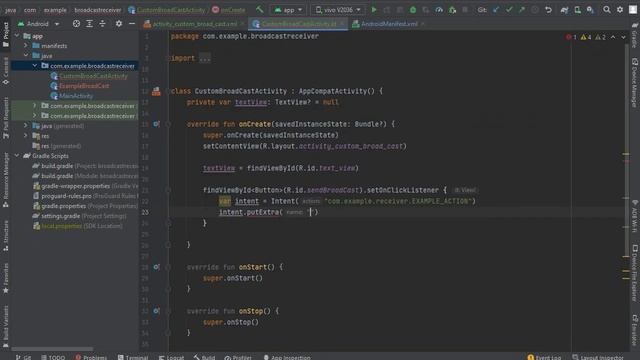The height and width of the screenshot is (360, 640).
Task: Open the vivo V2036 device dropdown
Action: pos(338,10)
